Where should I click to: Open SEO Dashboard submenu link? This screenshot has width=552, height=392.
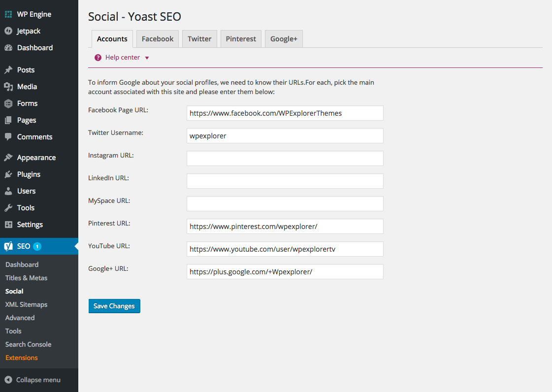tap(22, 264)
